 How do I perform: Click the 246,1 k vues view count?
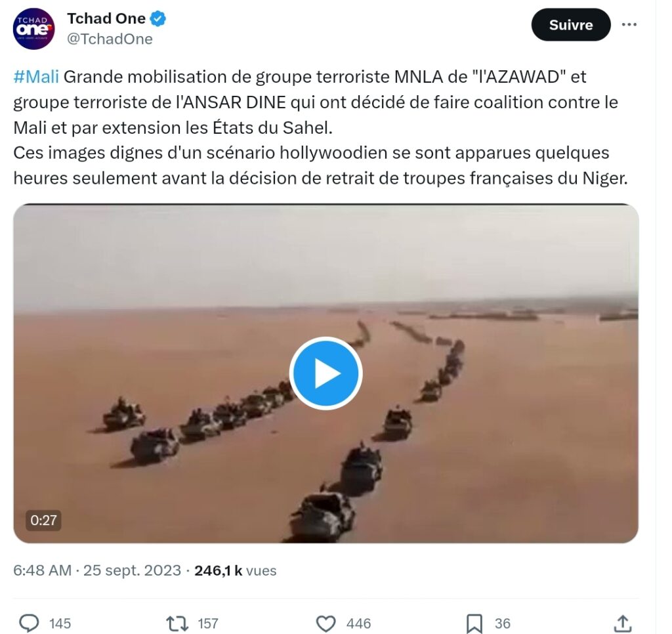coord(236,570)
